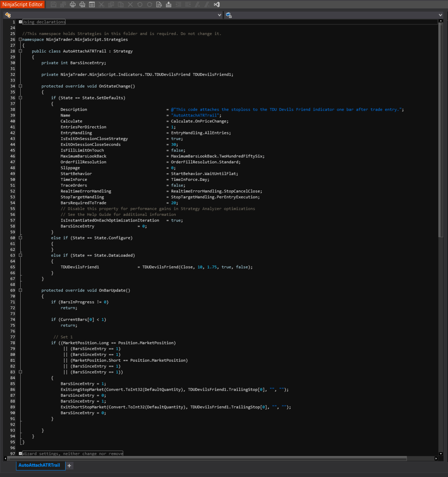The height and width of the screenshot is (477, 448).
Task: Compile the NinjaScript code
Action: pyautogui.click(x=168, y=4)
